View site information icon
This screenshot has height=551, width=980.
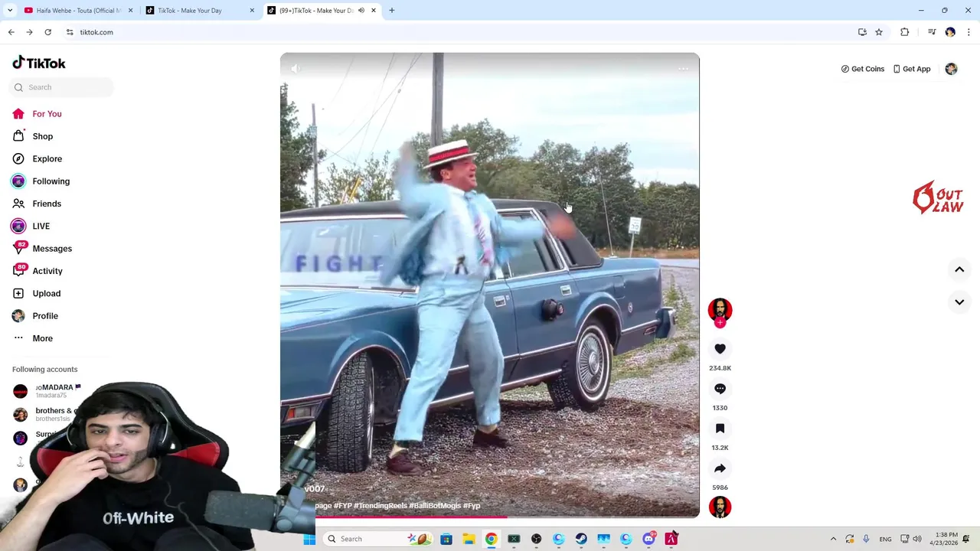[x=70, y=32]
